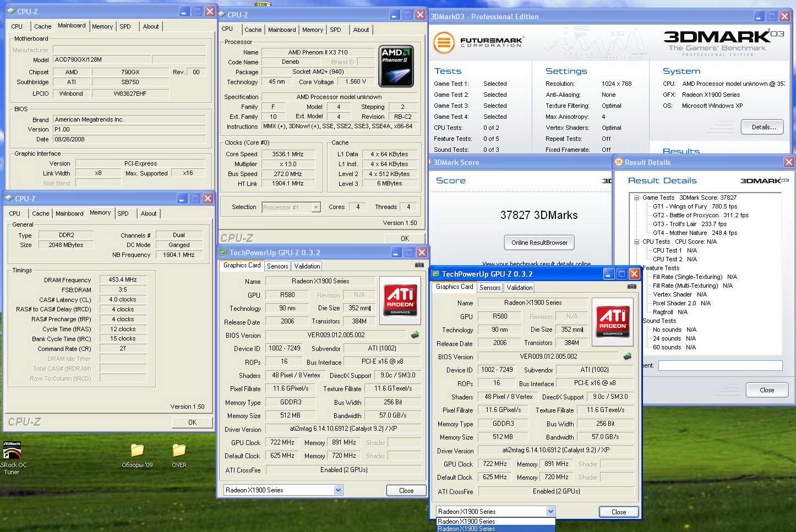
Task: Minimize the CPU-Z Memory window
Action: pyautogui.click(x=182, y=198)
